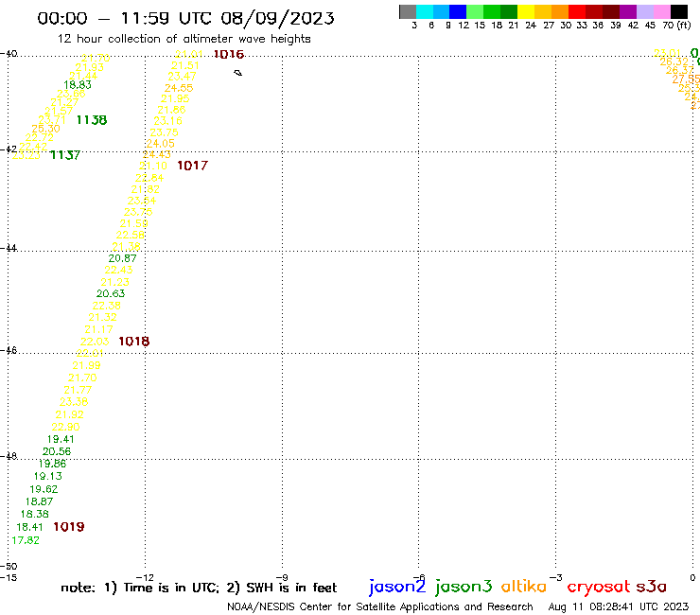Select the cryosat satellite label

[599, 588]
